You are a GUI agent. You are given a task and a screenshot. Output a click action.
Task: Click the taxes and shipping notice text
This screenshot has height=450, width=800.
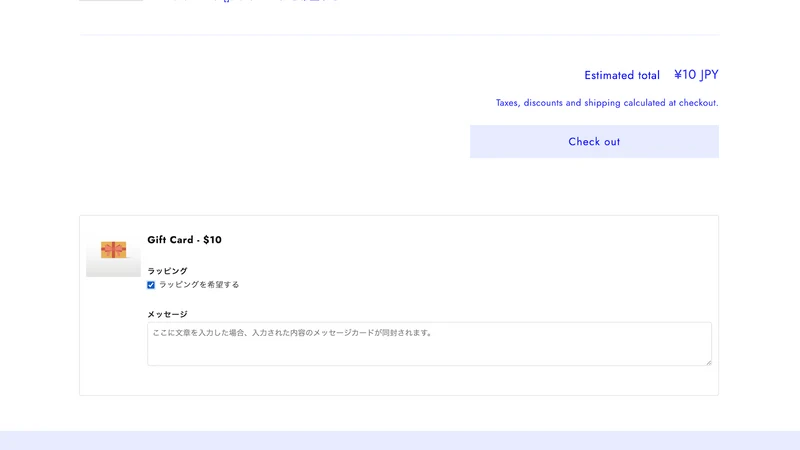pos(607,103)
